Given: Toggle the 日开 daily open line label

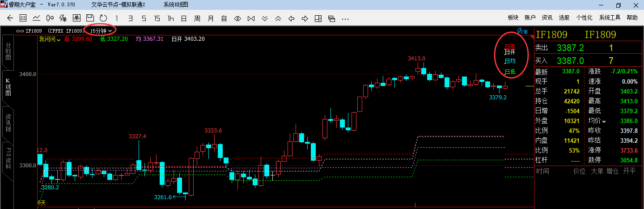Looking at the screenshot, I should click(510, 52).
